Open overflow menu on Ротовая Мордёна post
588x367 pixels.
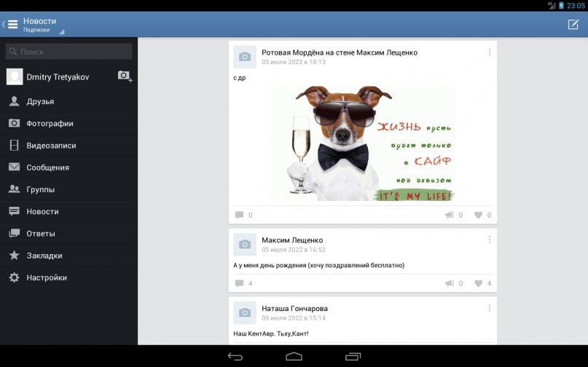(x=490, y=52)
